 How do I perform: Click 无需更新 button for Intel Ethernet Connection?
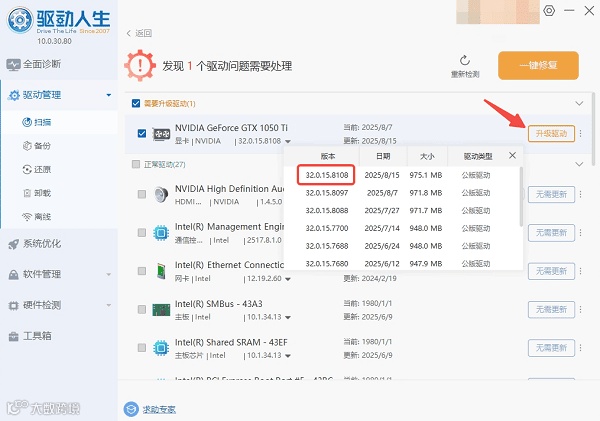(551, 271)
